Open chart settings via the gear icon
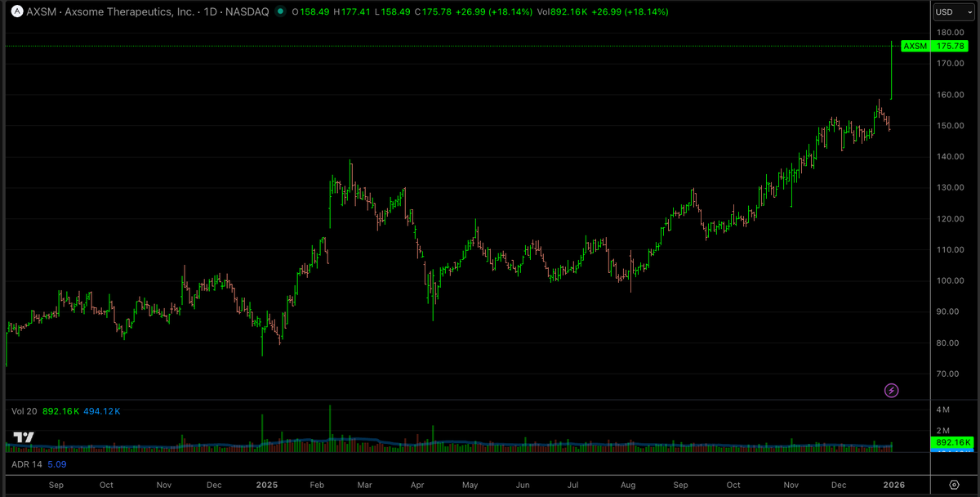The image size is (980, 497). tap(954, 485)
